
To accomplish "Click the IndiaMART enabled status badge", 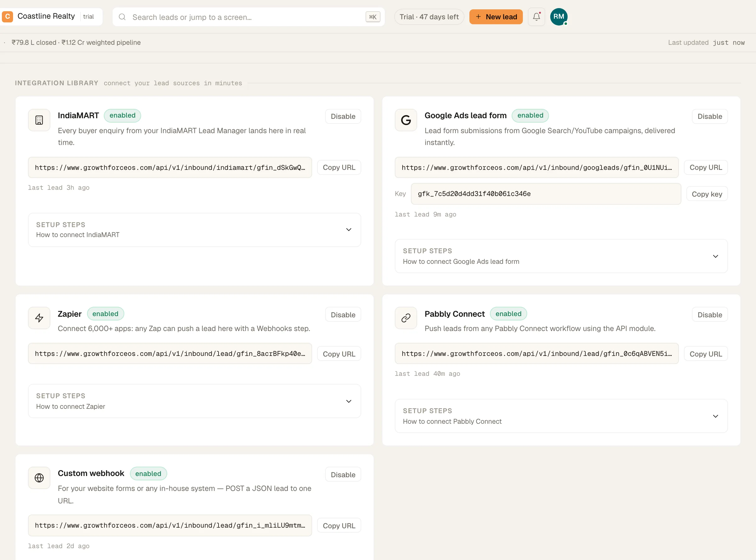I will 122,115.
